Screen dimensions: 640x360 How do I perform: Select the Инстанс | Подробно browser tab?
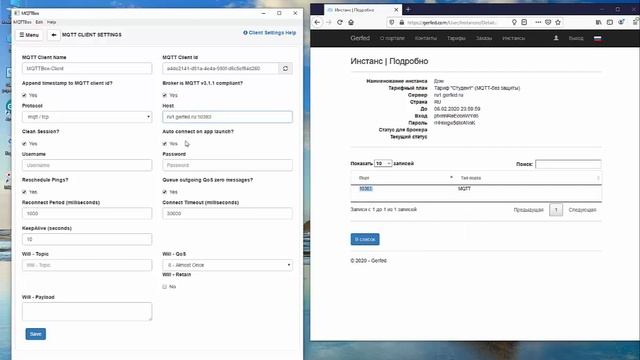point(363,10)
